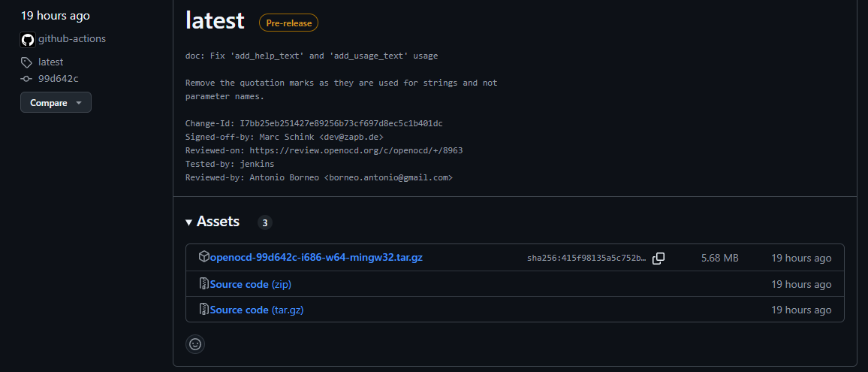Click the github-actions avatar icon
This screenshot has height=372, width=868.
coord(28,39)
